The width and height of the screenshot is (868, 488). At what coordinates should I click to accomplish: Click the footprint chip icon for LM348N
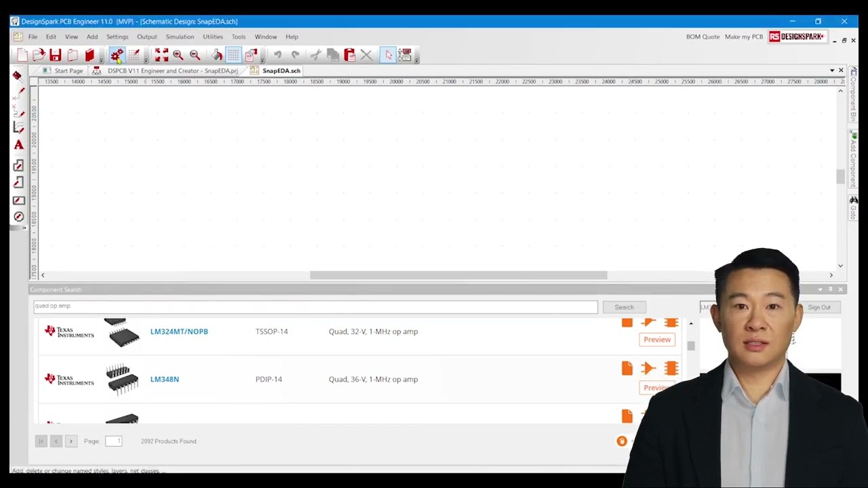click(671, 368)
